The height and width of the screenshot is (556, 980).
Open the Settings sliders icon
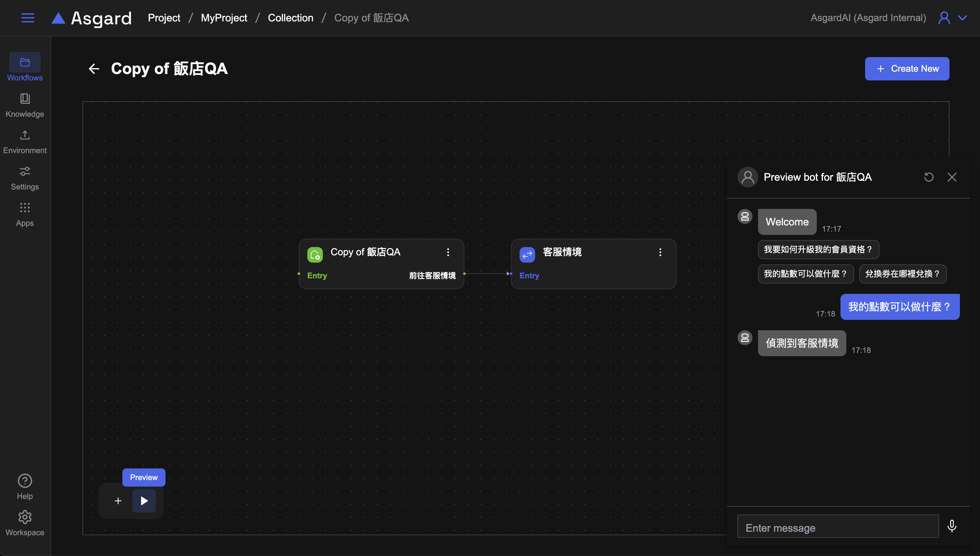coord(25,172)
